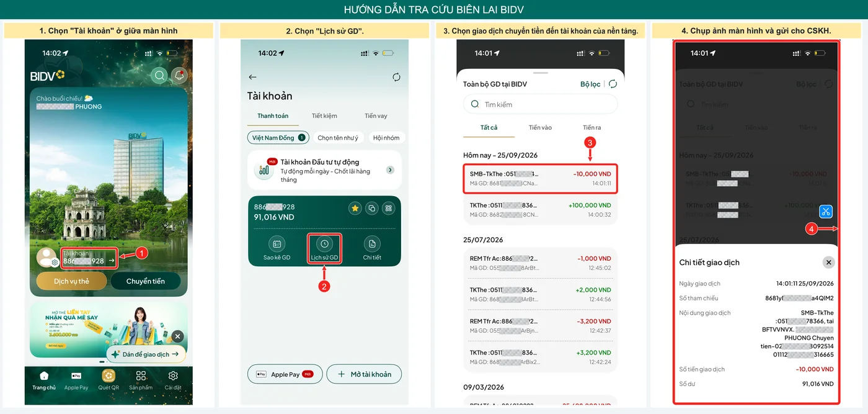The width and height of the screenshot is (868, 414).
Task: Open Chi tiết account details
Action: coord(372,249)
